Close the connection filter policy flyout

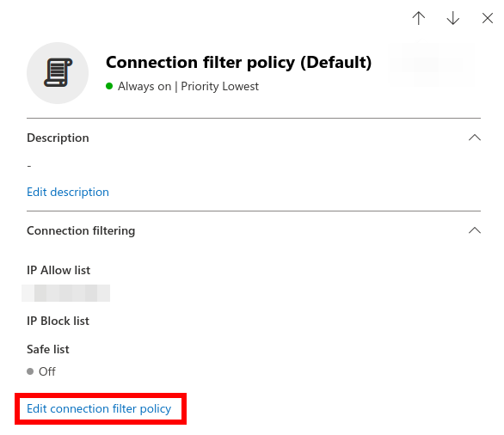(x=488, y=18)
